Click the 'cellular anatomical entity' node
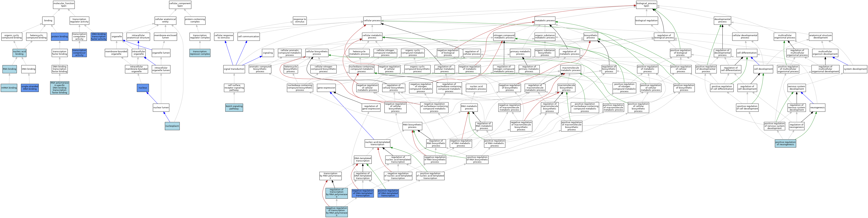This screenshot has height=218, width=868. [x=165, y=21]
